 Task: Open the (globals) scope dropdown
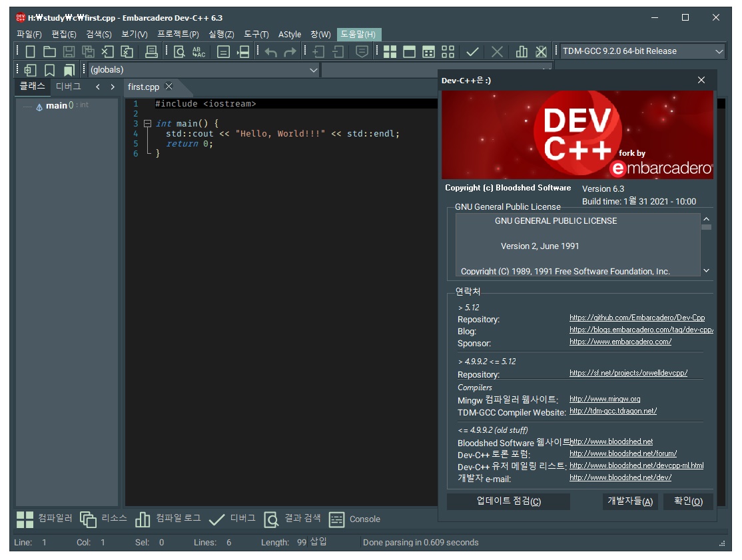tap(203, 70)
